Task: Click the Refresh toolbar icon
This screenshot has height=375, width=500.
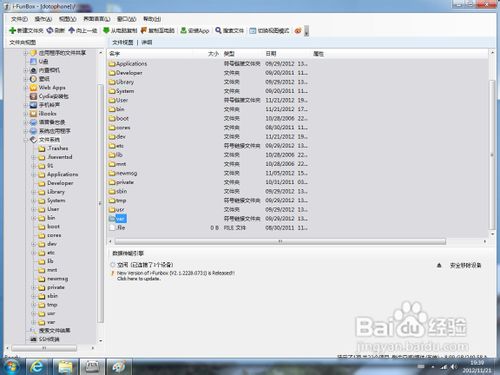Action: click(x=50, y=30)
